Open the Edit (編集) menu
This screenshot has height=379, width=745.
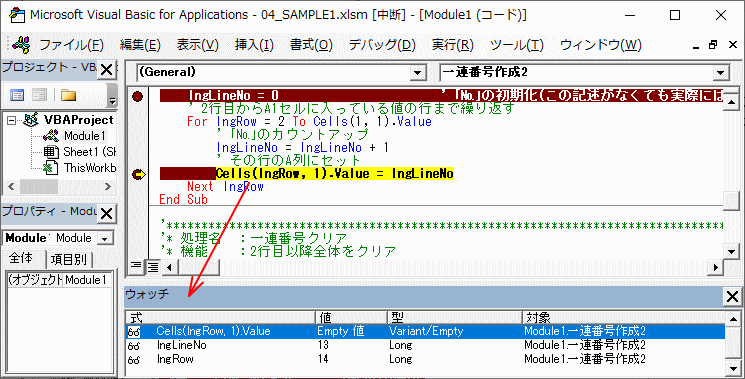tap(140, 45)
